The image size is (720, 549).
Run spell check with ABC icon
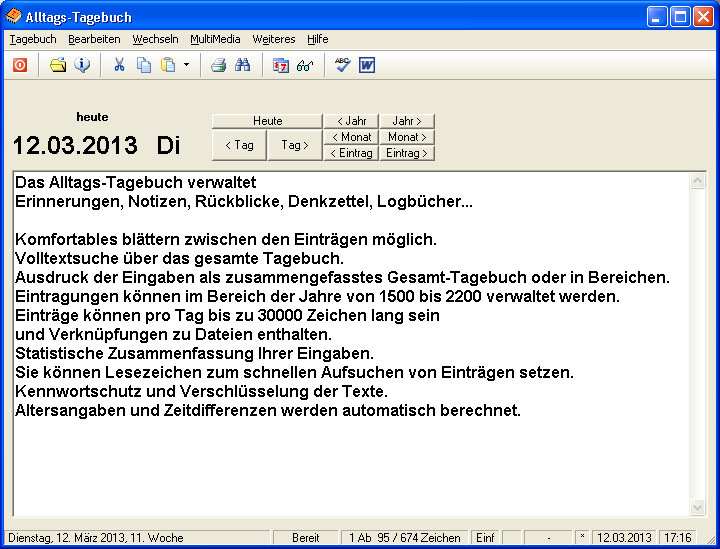(x=343, y=65)
